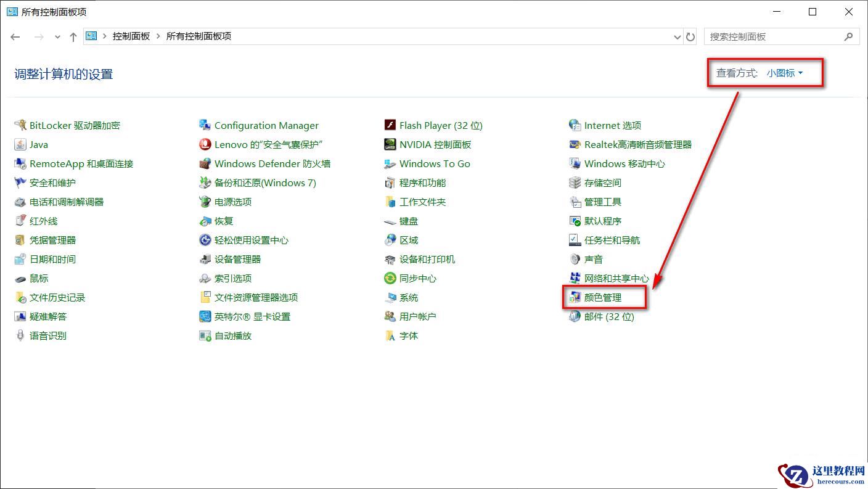Viewport: 868px width, 489px height.
Task: Open Configuration Manager
Action: tap(266, 125)
